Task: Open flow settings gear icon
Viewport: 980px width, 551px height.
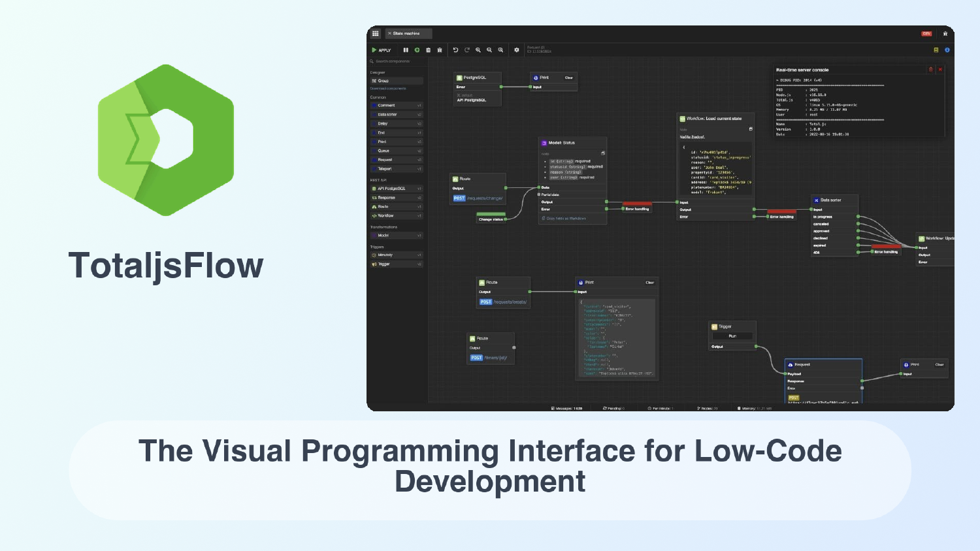Action: (517, 50)
